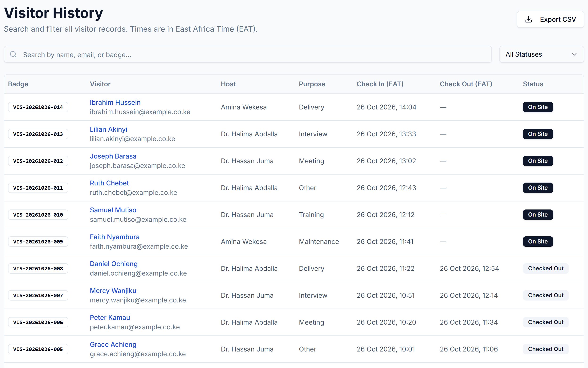Viewport: 588px width, 368px height.
Task: Open Mercy Wanjiku visitor profile
Action: pos(113,291)
